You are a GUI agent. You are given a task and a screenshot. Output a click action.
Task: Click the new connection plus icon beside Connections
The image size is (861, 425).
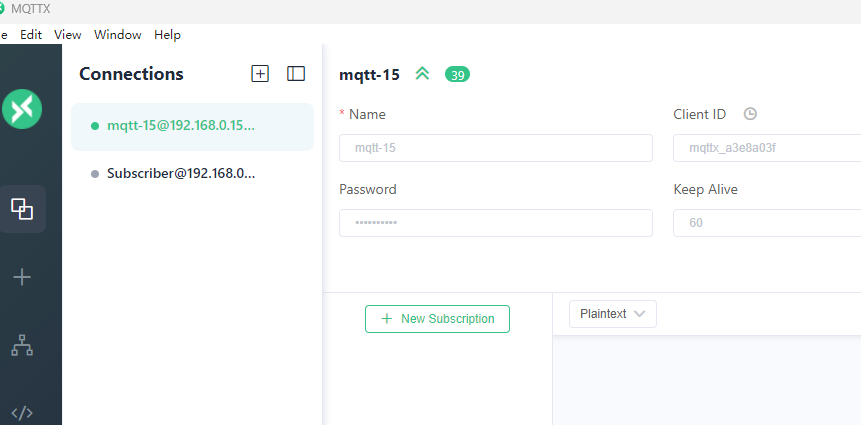[260, 73]
